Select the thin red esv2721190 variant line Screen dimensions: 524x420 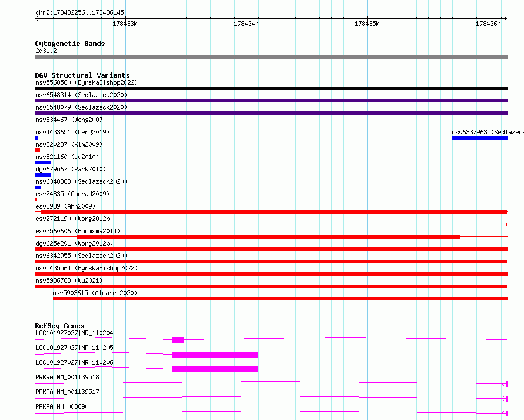tap(271, 224)
